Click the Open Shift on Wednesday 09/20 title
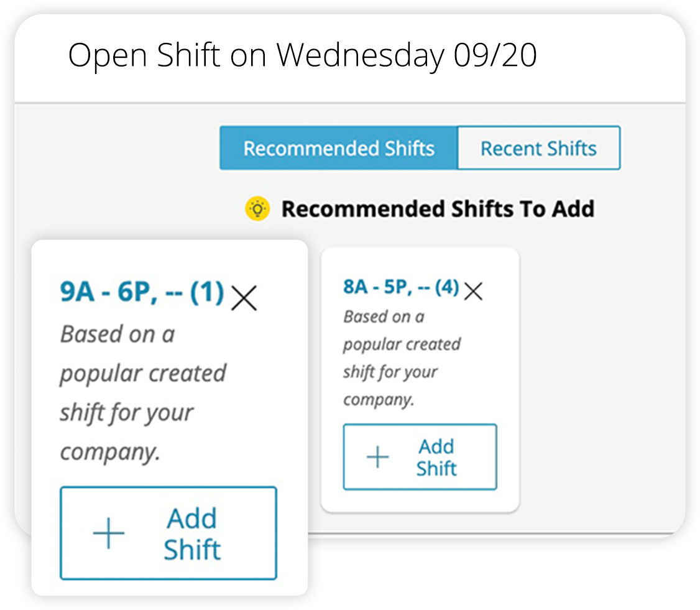The width and height of the screenshot is (700, 610). click(x=302, y=55)
